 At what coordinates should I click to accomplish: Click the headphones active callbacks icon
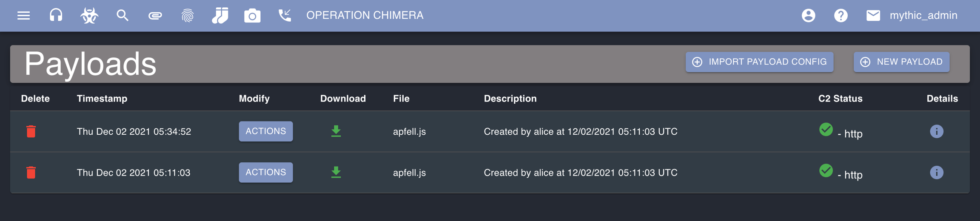click(56, 16)
